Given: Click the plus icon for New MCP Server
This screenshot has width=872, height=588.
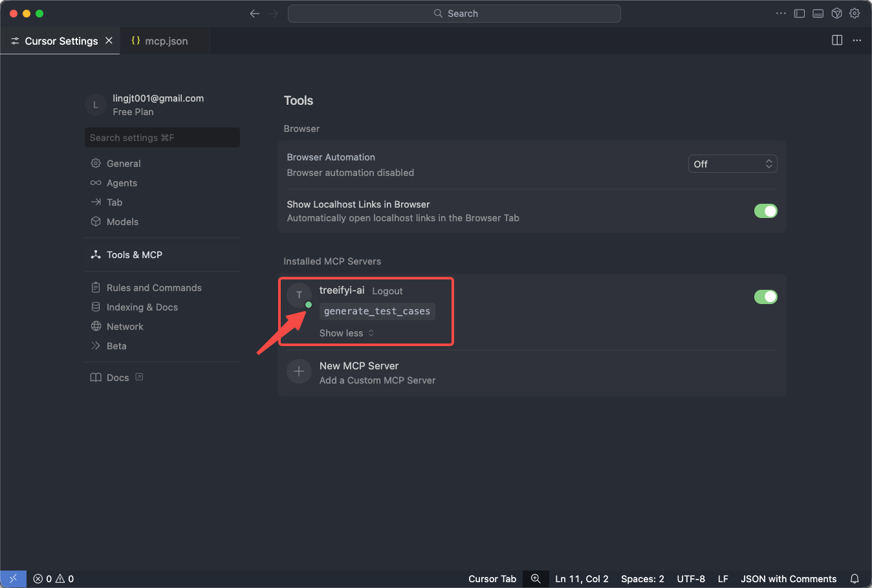Looking at the screenshot, I should pos(299,371).
